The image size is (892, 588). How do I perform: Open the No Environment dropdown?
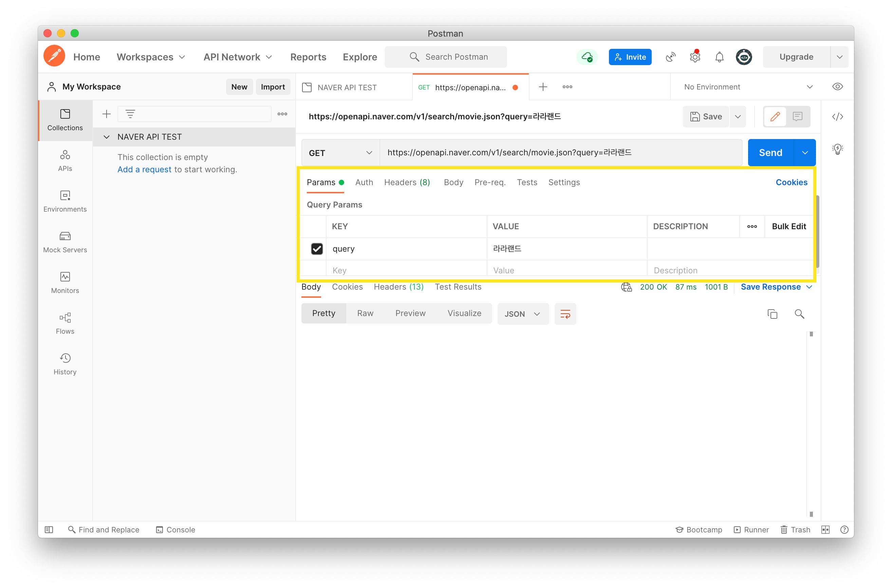pyautogui.click(x=747, y=87)
